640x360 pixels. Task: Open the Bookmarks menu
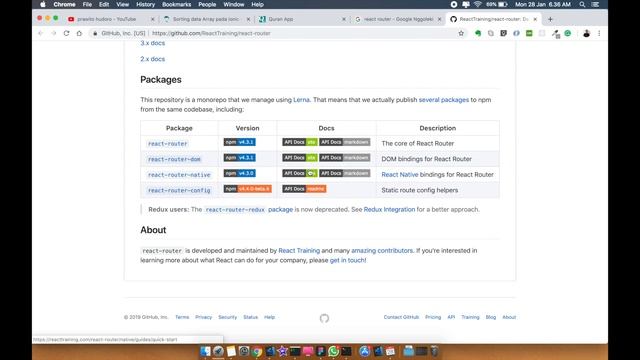pyautogui.click(x=176, y=4)
